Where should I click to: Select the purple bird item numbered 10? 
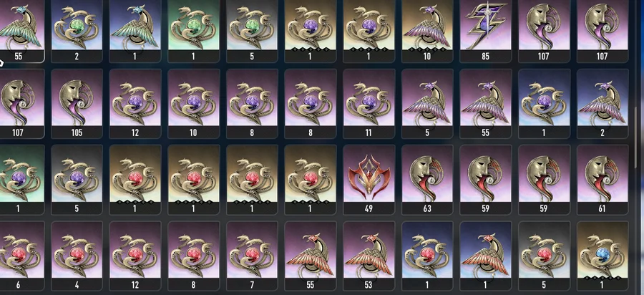pos(426,31)
